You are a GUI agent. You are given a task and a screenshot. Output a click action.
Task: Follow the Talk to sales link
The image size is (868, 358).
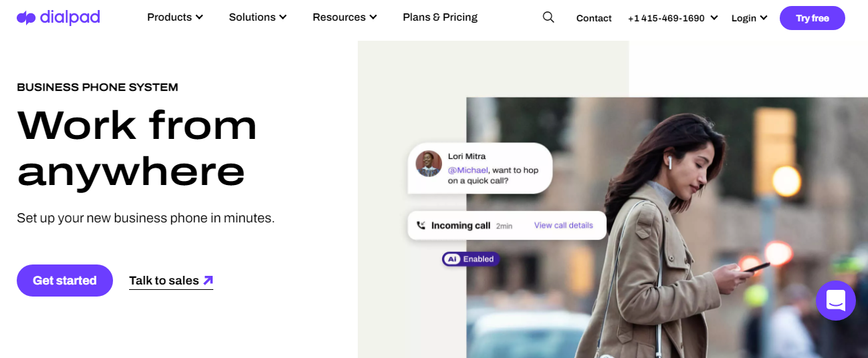pos(164,281)
